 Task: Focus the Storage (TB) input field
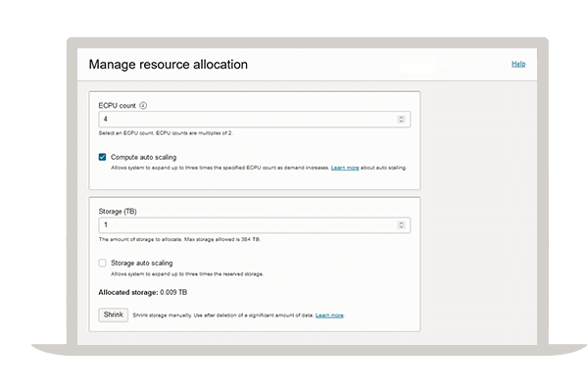click(245, 224)
